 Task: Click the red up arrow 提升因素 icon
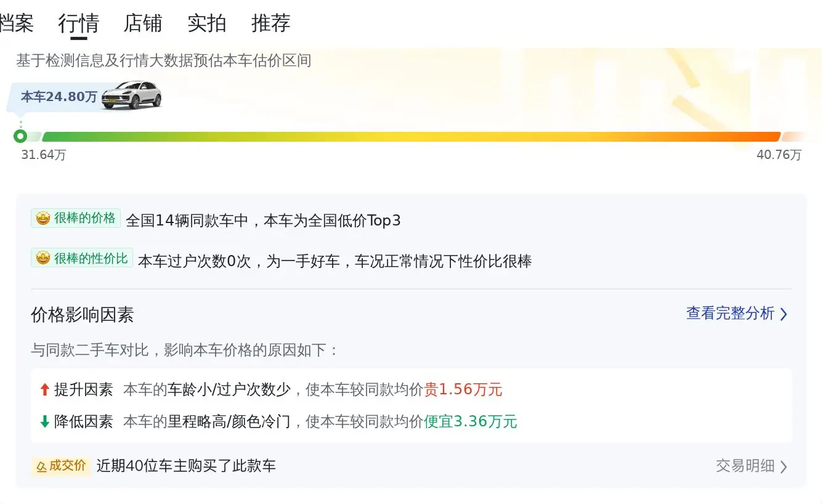tap(44, 389)
